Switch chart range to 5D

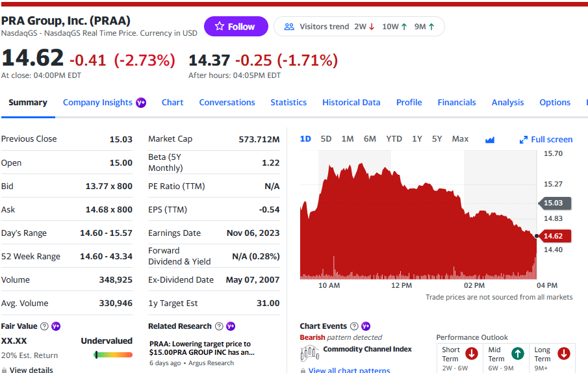pyautogui.click(x=326, y=139)
